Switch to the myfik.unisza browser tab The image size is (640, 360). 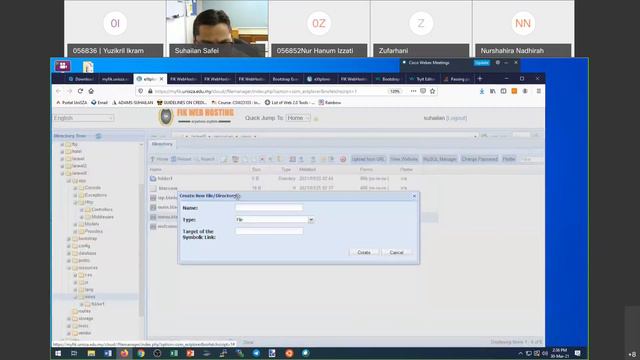(115, 79)
